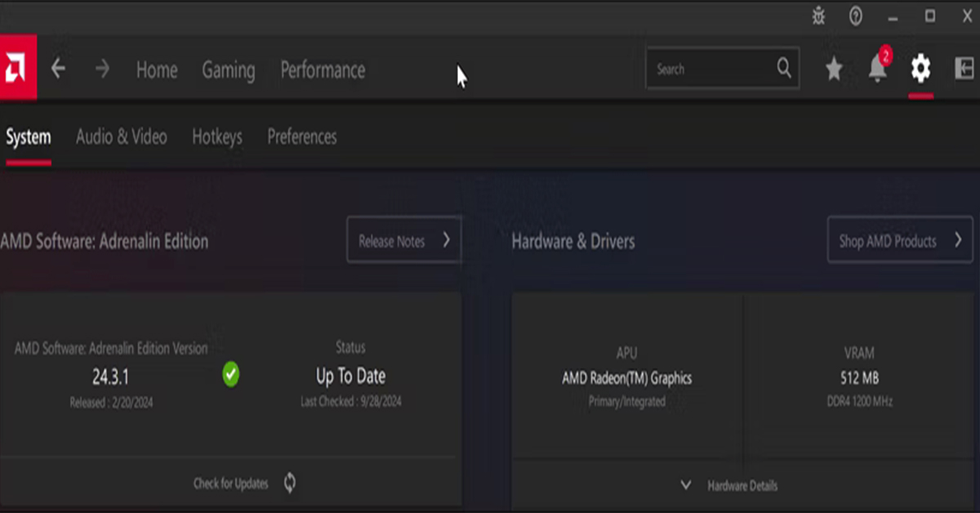Open Release Notes button
Viewport: 980px width, 513px height.
[404, 240]
